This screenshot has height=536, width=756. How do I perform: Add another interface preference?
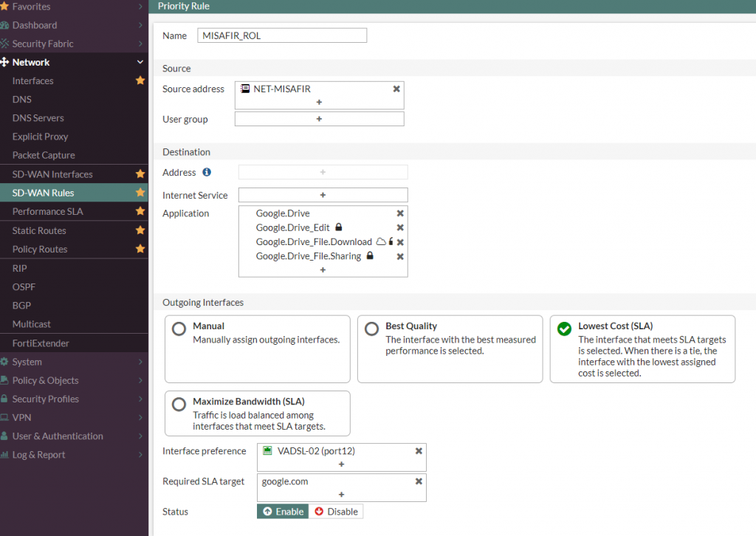pos(341,464)
